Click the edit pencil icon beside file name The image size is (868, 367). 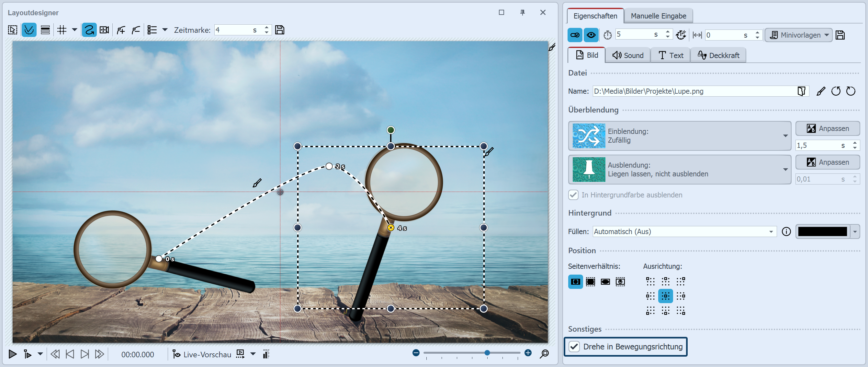coord(821,91)
